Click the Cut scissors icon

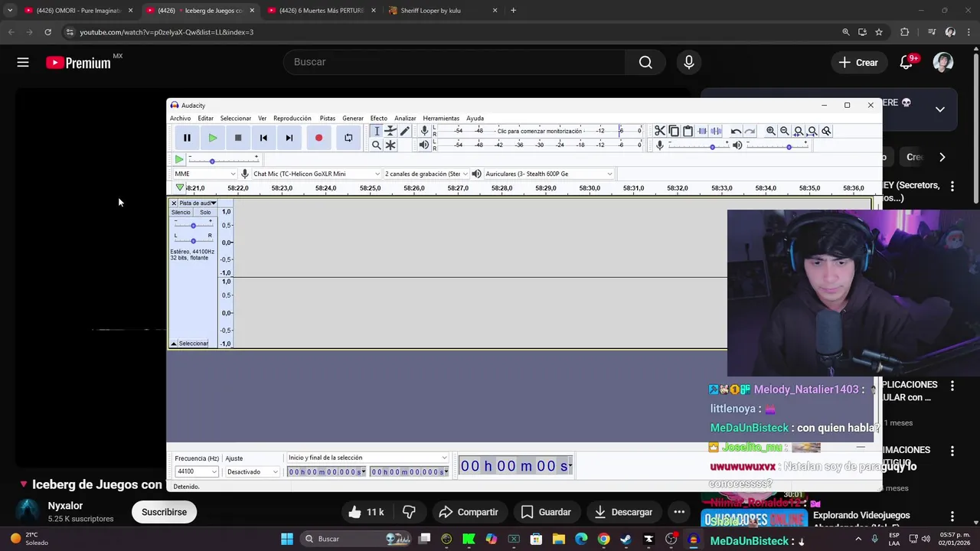660,131
